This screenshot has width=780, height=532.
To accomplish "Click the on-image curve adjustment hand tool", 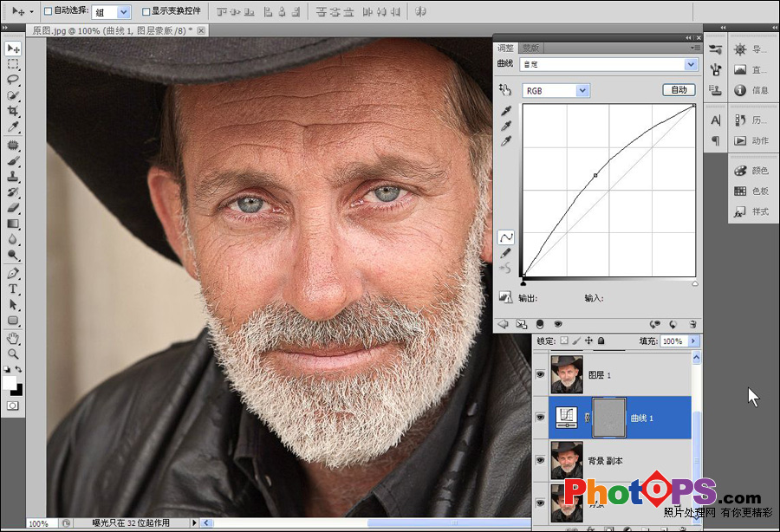I will (505, 89).
